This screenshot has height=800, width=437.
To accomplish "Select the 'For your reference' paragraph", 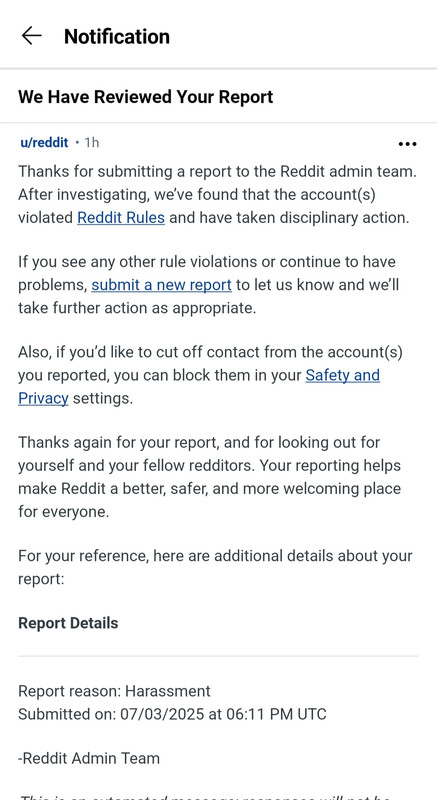I will [215, 567].
